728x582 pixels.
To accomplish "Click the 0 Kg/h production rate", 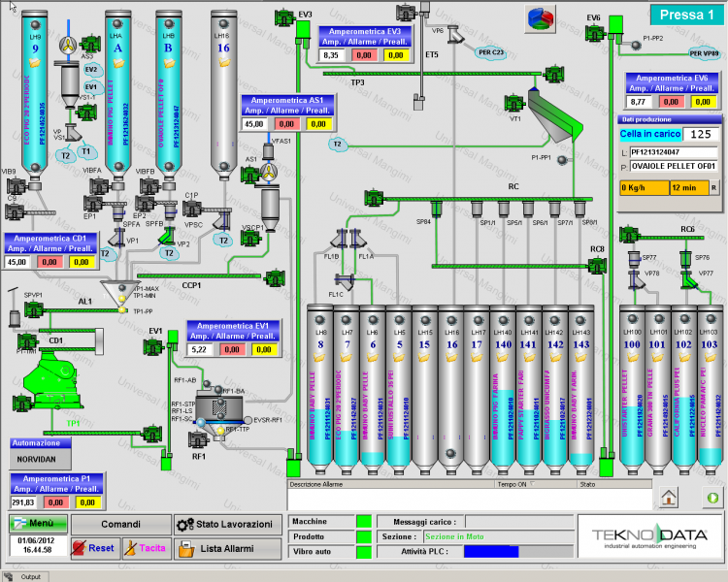I will click(645, 188).
